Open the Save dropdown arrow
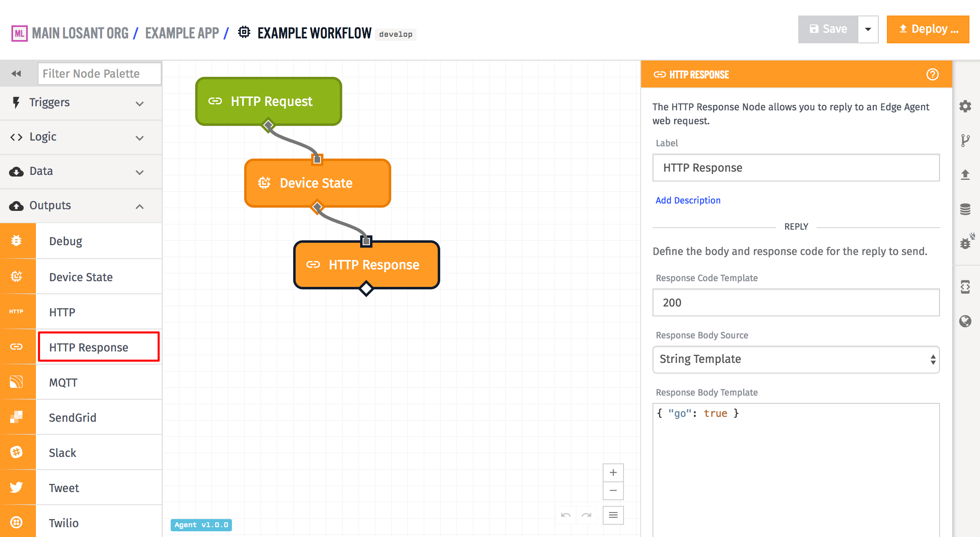Viewport: 980px width, 537px height. click(868, 29)
